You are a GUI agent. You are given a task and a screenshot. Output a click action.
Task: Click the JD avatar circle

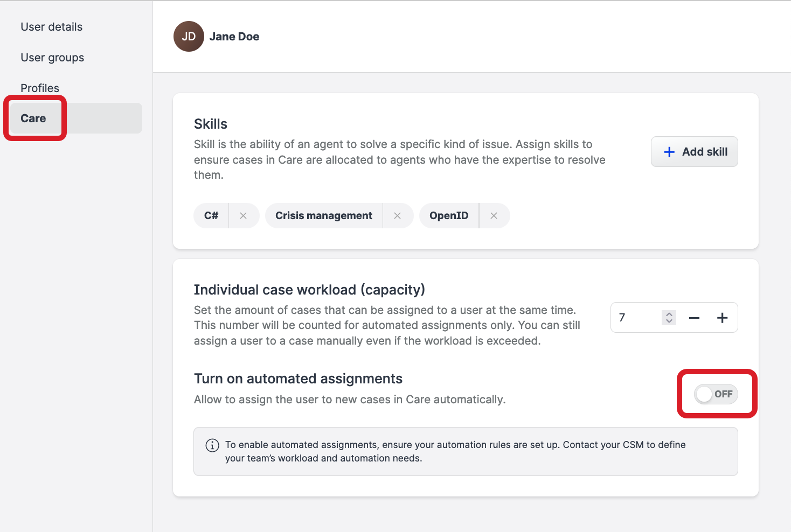[188, 36]
